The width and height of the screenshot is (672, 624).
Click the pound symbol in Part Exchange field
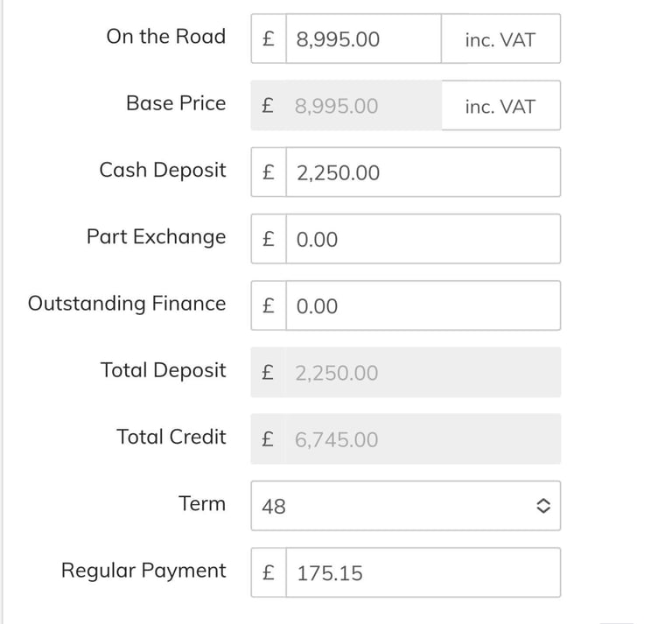pyautogui.click(x=269, y=240)
